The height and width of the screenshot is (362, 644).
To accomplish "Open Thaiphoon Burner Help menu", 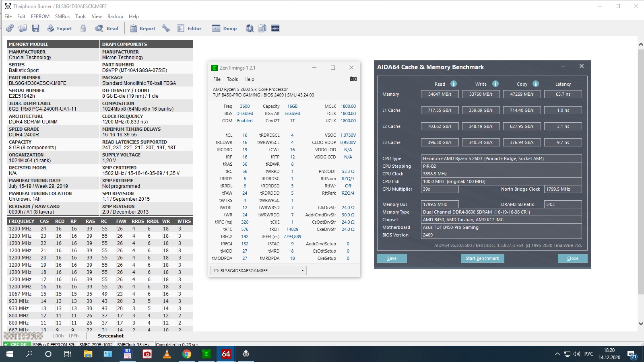I will click(134, 16).
